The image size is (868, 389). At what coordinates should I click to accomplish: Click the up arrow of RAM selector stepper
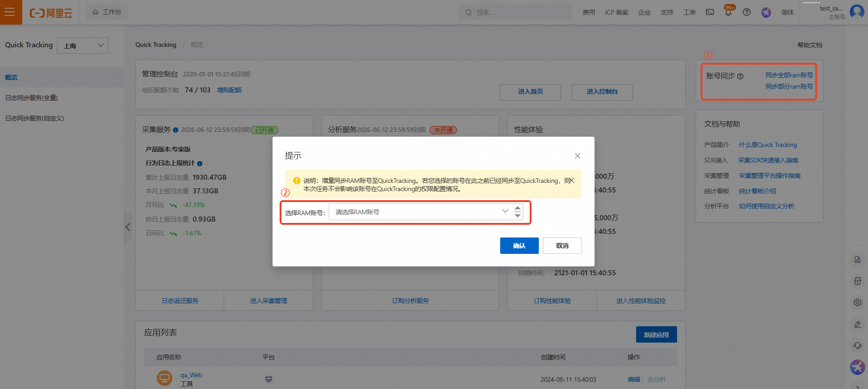[x=517, y=207]
